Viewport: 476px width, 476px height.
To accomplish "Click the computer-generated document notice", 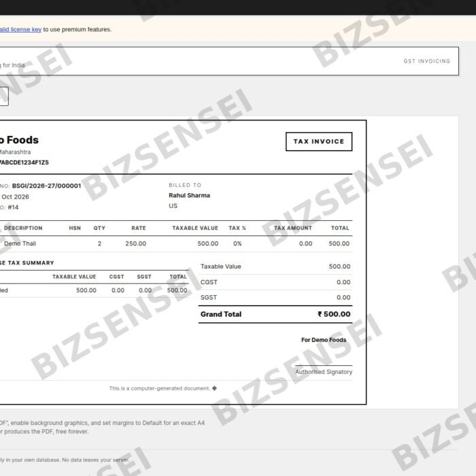I will [x=160, y=388].
